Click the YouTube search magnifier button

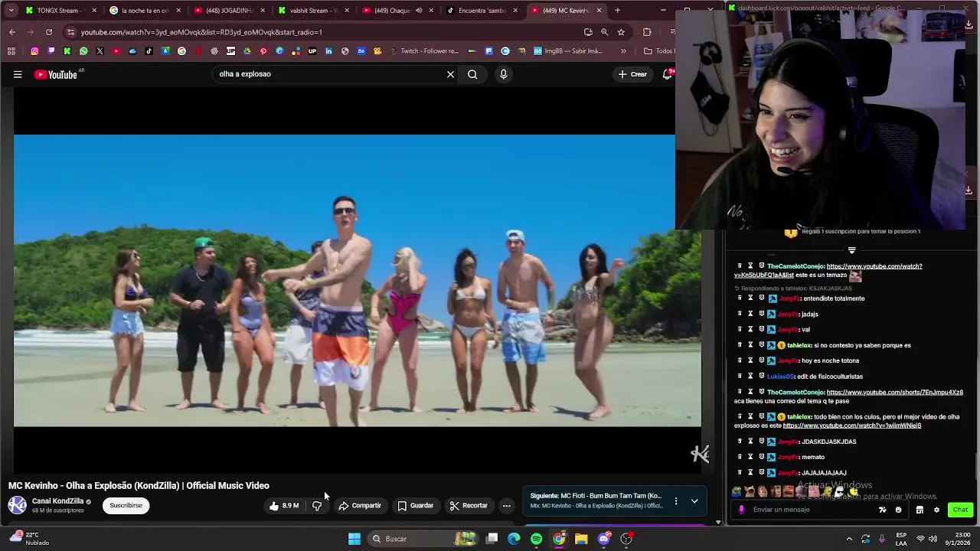[x=472, y=74]
